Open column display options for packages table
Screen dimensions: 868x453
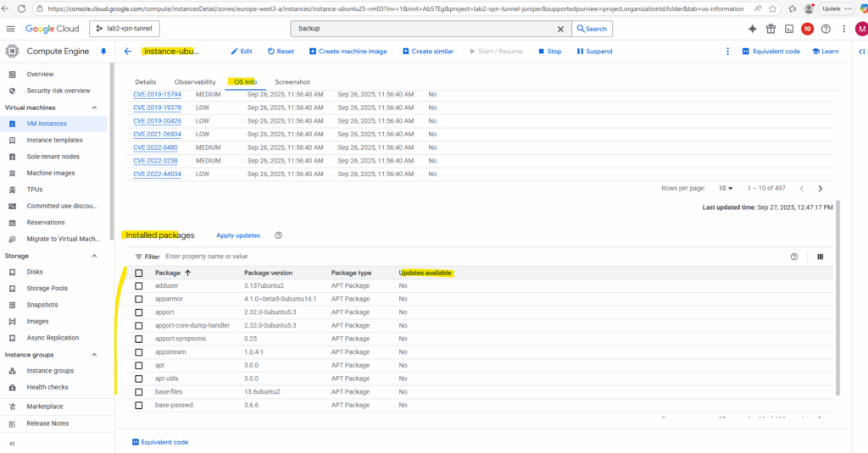(x=820, y=257)
